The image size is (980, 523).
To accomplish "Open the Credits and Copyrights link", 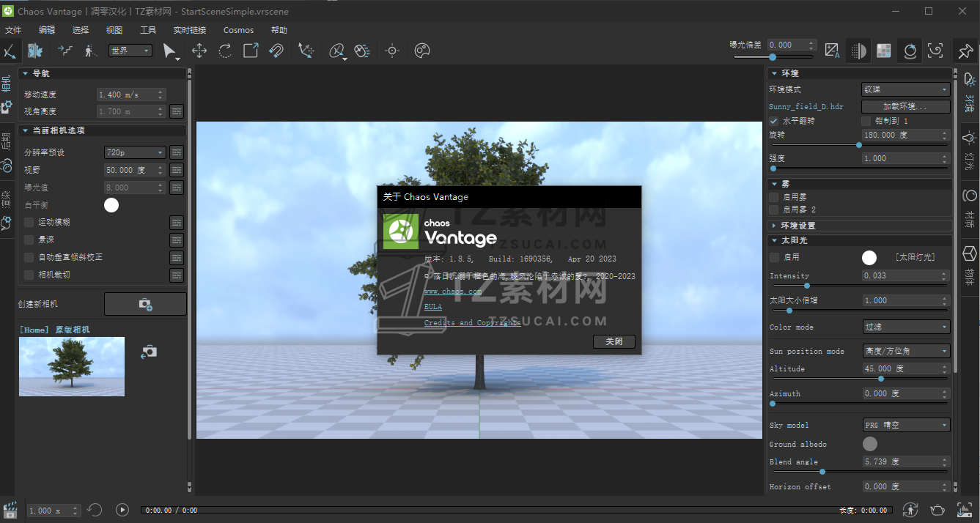I will pos(473,322).
